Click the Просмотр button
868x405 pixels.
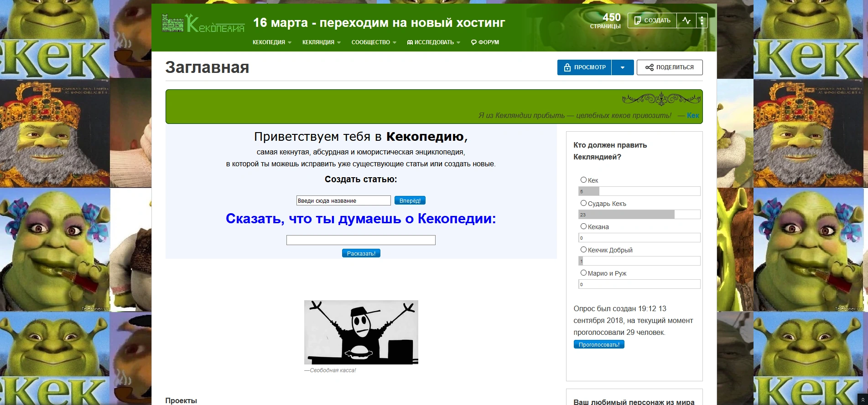(584, 67)
